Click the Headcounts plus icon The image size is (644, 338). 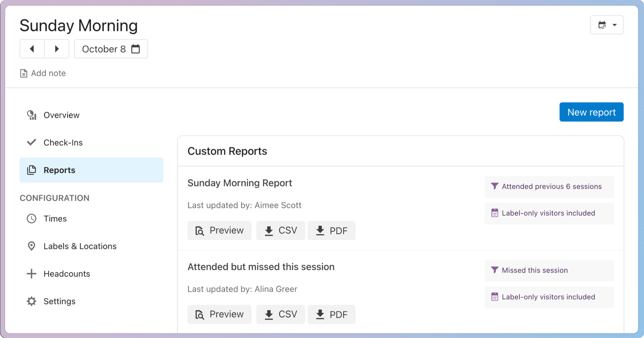[x=32, y=274]
